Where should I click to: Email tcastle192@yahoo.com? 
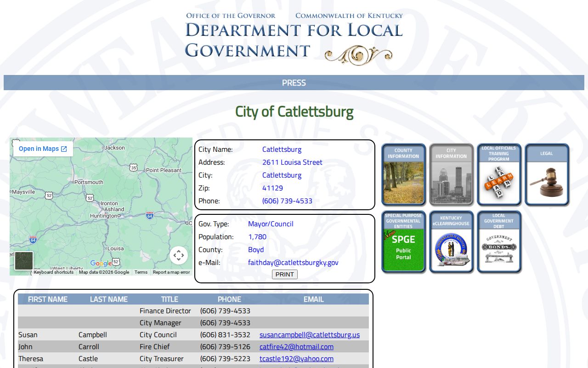(297, 359)
